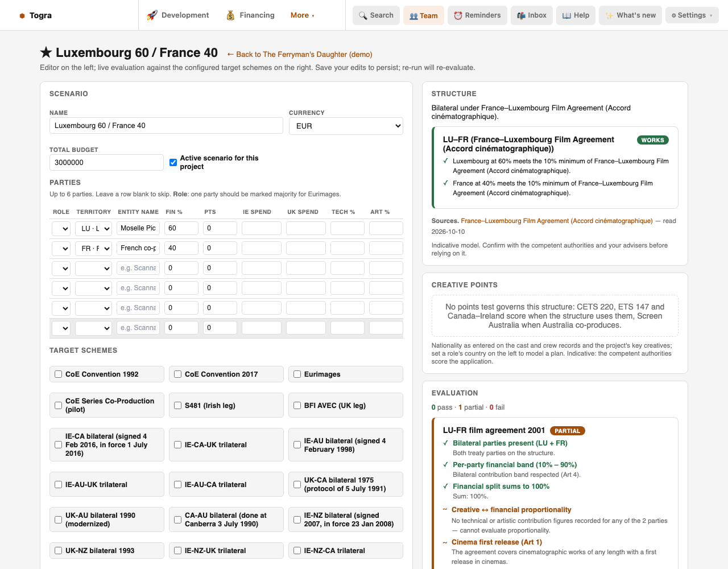728x569 pixels.
Task: Open the FR territory dropdown
Action: coord(93,248)
